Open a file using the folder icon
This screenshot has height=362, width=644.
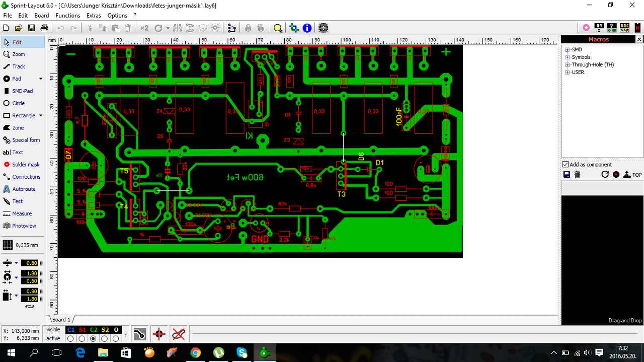pos(19,28)
